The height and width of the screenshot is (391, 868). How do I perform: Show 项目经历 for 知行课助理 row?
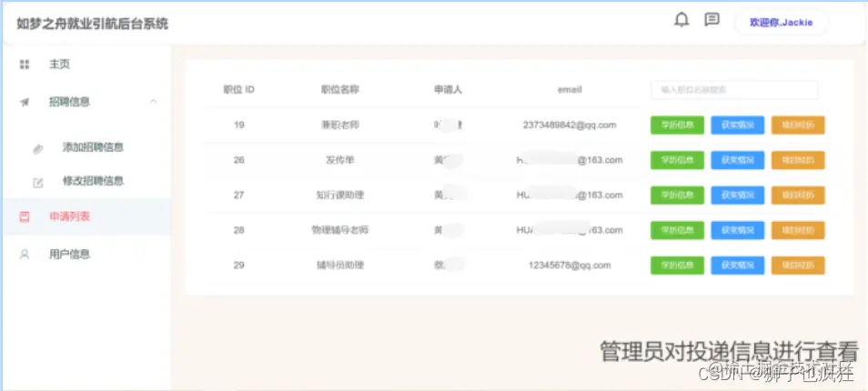coord(798,195)
